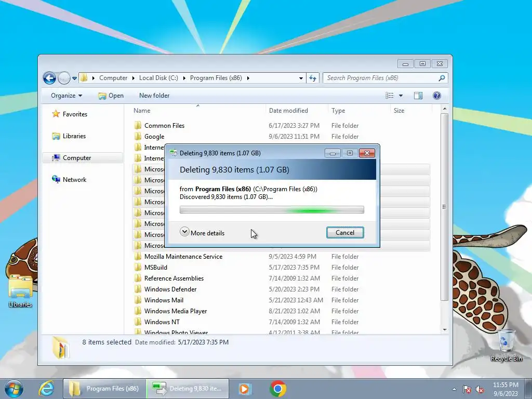Screen dimensions: 532x399
Task: Open the address bar history dropdown
Action: (301, 78)
